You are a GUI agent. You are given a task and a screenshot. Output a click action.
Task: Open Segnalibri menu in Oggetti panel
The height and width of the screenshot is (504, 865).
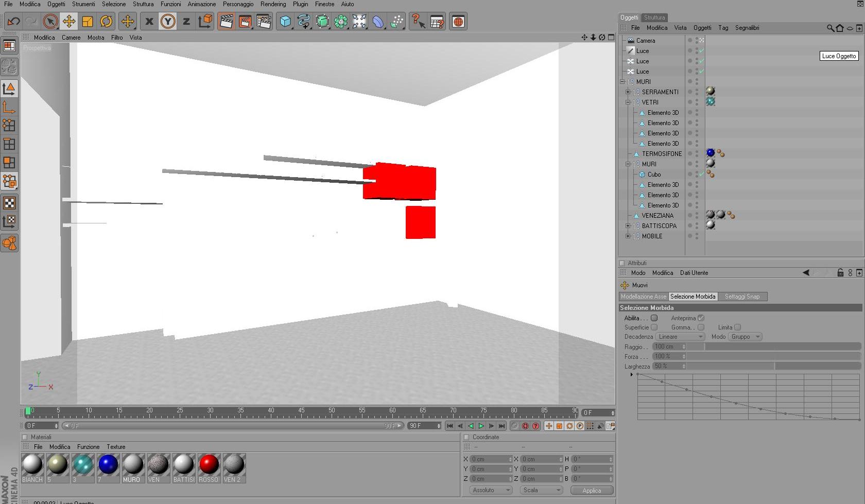click(747, 28)
